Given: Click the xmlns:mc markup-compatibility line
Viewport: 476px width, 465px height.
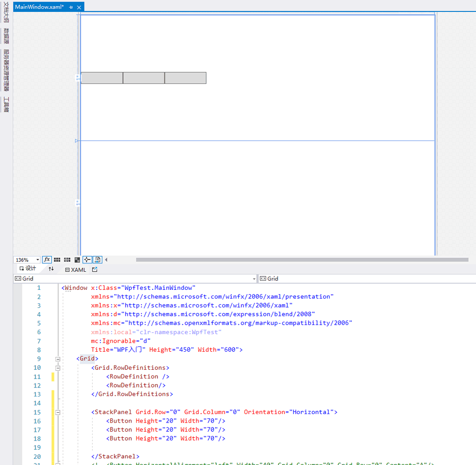Looking at the screenshot, I should point(222,323).
